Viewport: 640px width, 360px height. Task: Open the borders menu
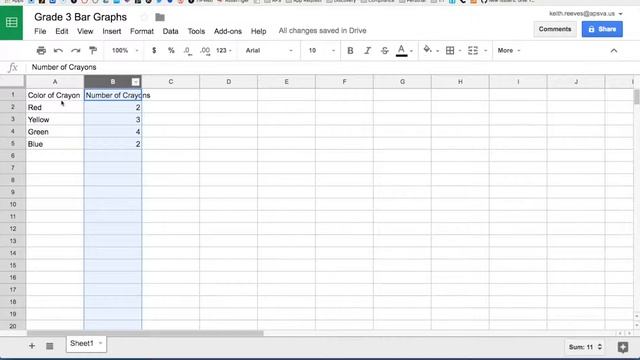click(453, 51)
